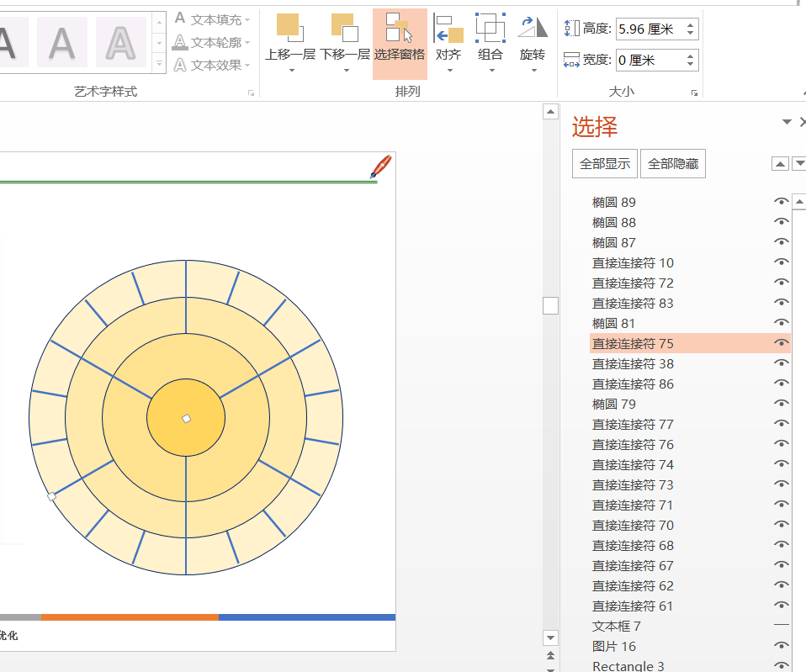Click the Bring Forward (上移一层) icon
806x672 pixels.
point(290,28)
